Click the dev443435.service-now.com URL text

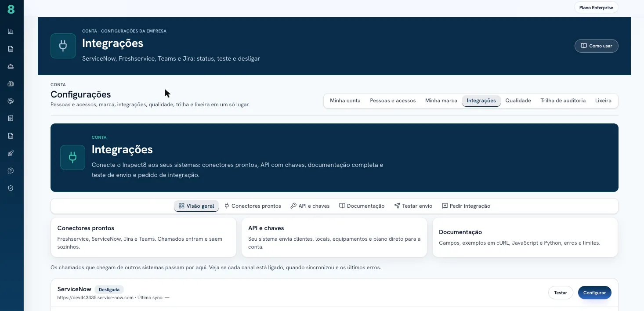click(95, 297)
